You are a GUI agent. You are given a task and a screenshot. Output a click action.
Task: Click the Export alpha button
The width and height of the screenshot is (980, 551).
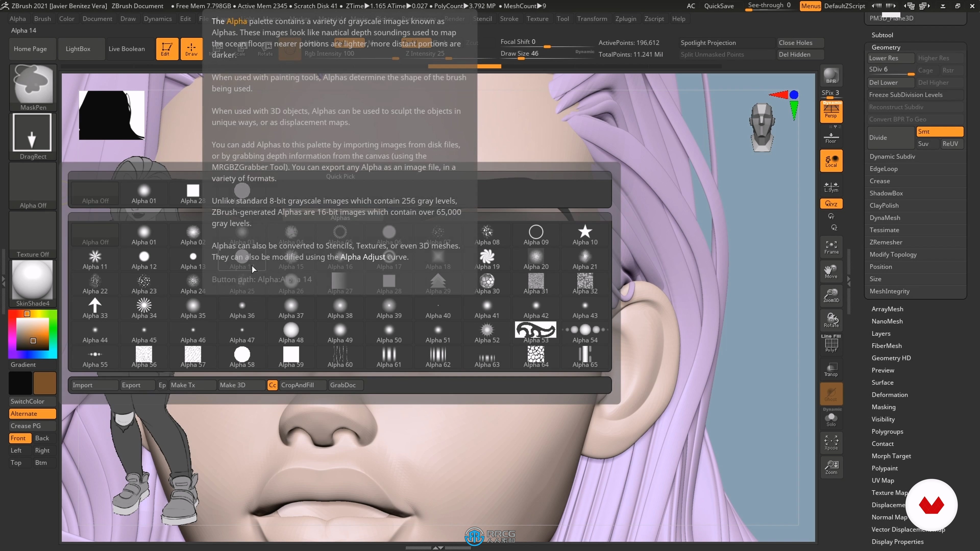click(x=137, y=385)
